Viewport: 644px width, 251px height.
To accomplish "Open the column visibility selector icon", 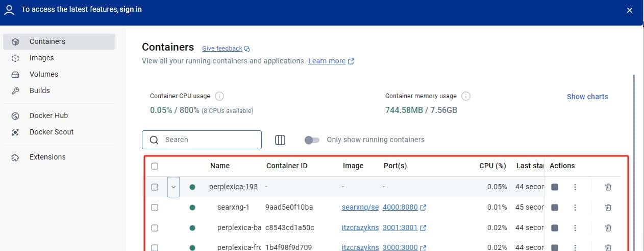I will tap(280, 140).
